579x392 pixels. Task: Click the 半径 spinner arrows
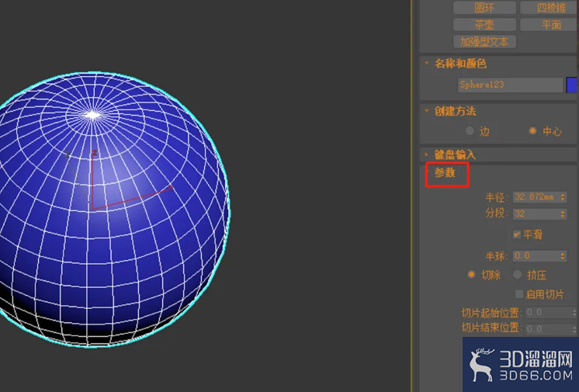(563, 197)
